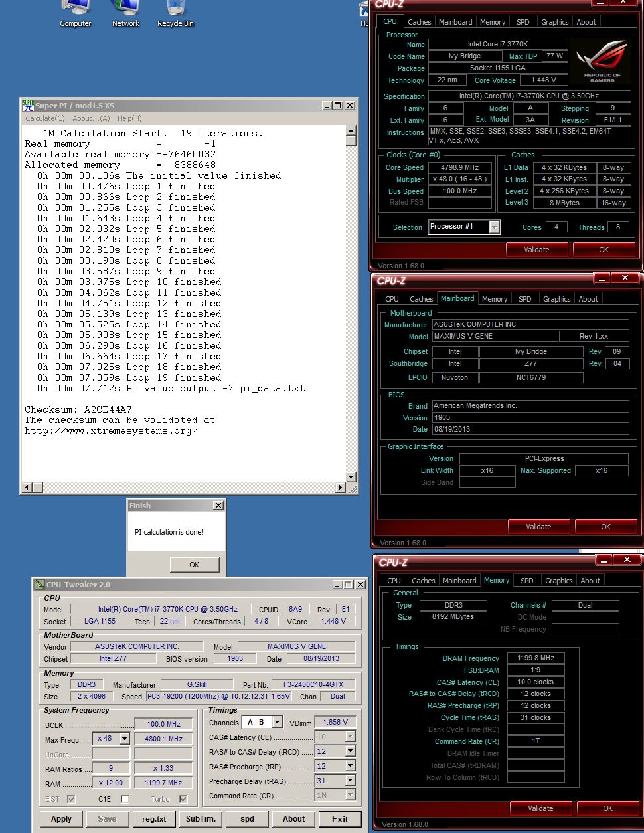644x833 pixels.
Task: Click the spd button in CPU-Tweaker
Action: point(247,819)
